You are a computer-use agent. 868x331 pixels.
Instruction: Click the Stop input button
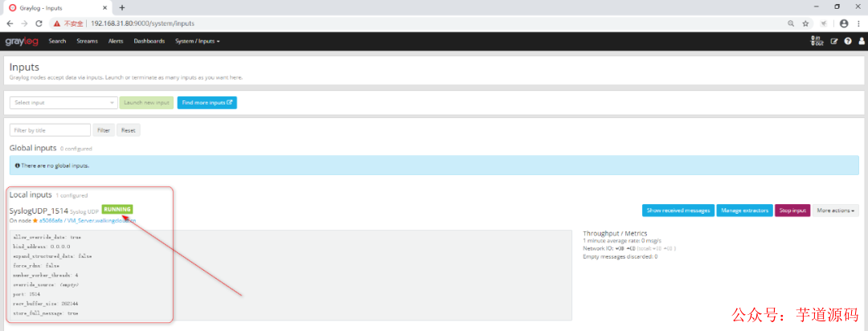coord(792,210)
